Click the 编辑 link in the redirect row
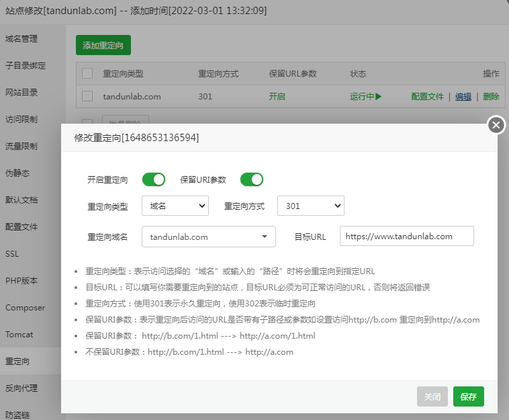The height and width of the screenshot is (420, 509). pos(463,97)
